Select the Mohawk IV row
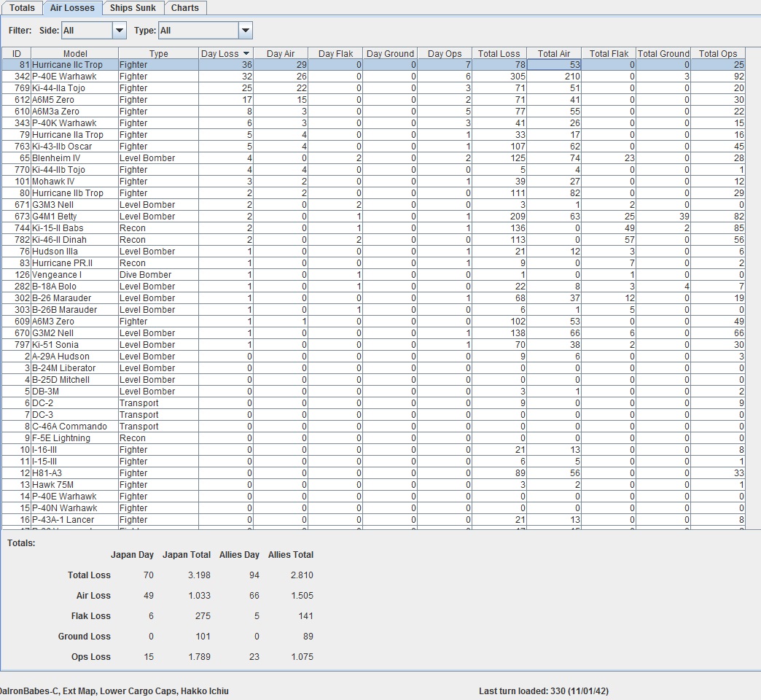761x700 pixels. (374, 181)
